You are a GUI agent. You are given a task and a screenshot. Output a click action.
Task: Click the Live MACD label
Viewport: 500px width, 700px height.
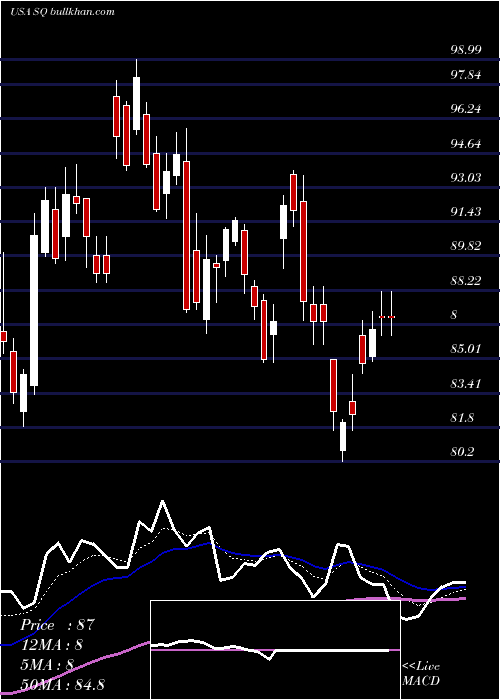tap(421, 674)
